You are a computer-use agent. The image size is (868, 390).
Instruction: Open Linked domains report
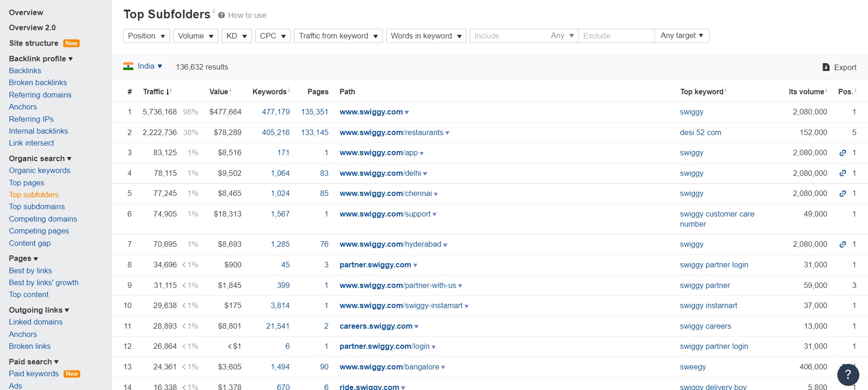(36, 322)
